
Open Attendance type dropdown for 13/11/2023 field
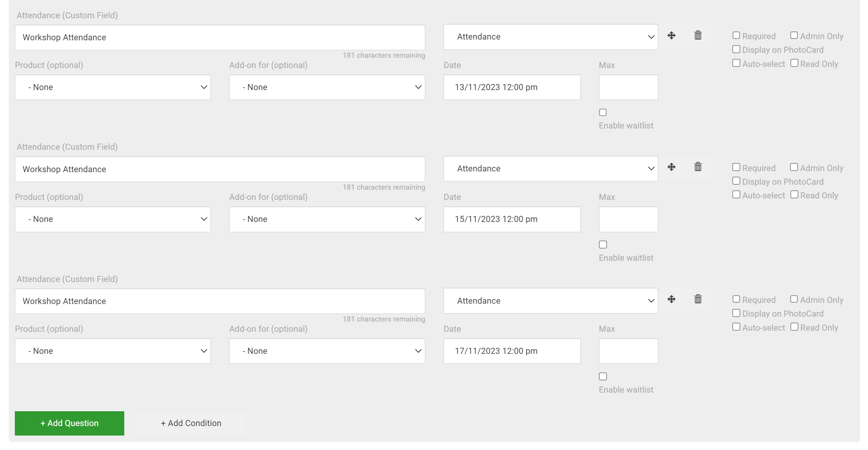coord(550,37)
